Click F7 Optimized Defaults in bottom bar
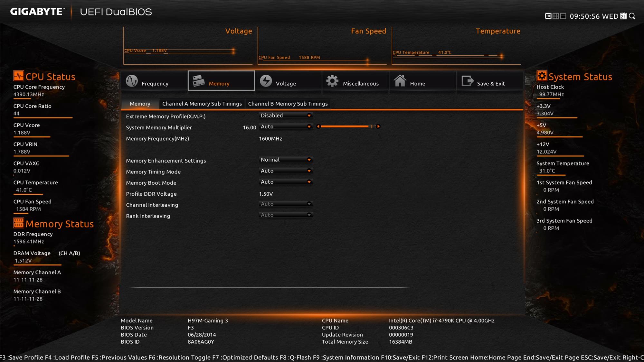This screenshot has width=644, height=362. pyautogui.click(x=245, y=357)
